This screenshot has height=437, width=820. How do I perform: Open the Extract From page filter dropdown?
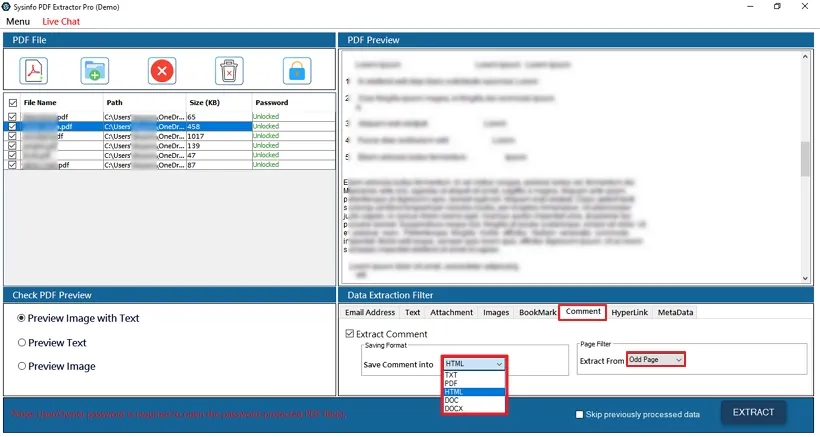(x=655, y=360)
